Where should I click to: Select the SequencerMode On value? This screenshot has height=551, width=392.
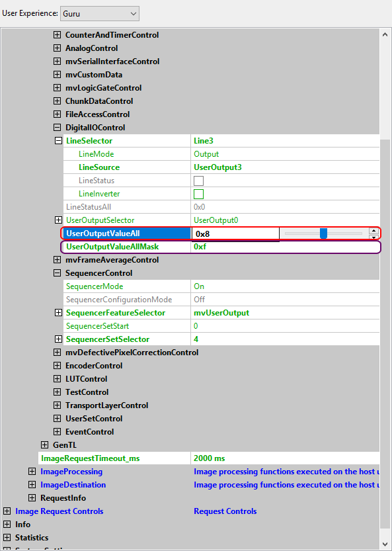(199, 286)
